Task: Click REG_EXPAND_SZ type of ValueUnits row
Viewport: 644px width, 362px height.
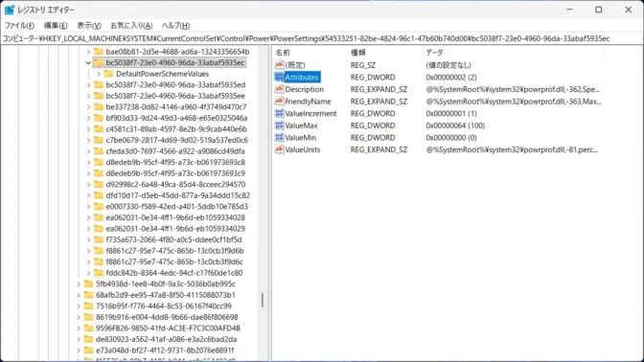Action: click(x=379, y=149)
